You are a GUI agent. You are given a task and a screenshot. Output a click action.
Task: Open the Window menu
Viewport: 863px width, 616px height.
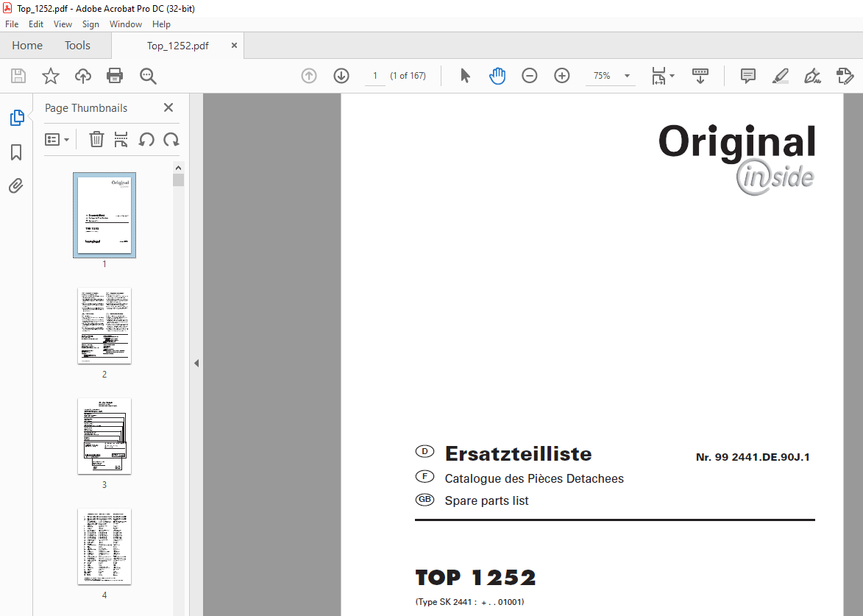click(126, 24)
